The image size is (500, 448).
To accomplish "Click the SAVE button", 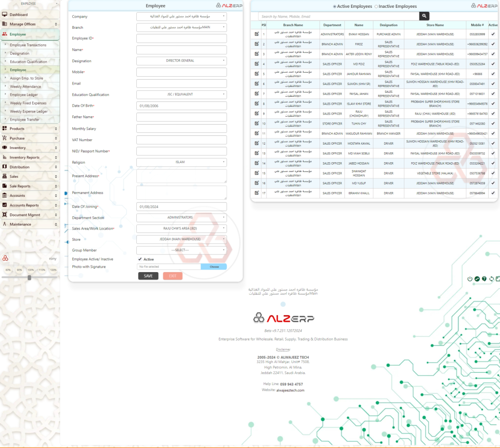I will tap(148, 276).
